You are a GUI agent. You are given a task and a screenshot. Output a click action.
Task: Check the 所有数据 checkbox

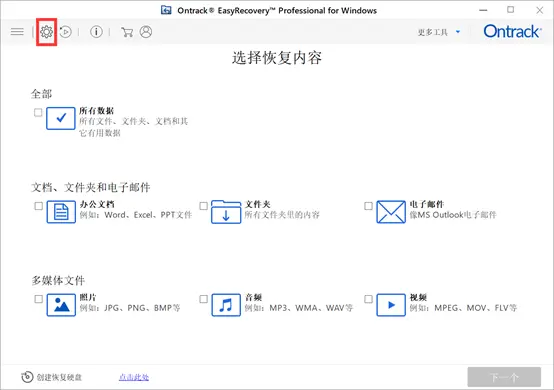pyautogui.click(x=38, y=112)
